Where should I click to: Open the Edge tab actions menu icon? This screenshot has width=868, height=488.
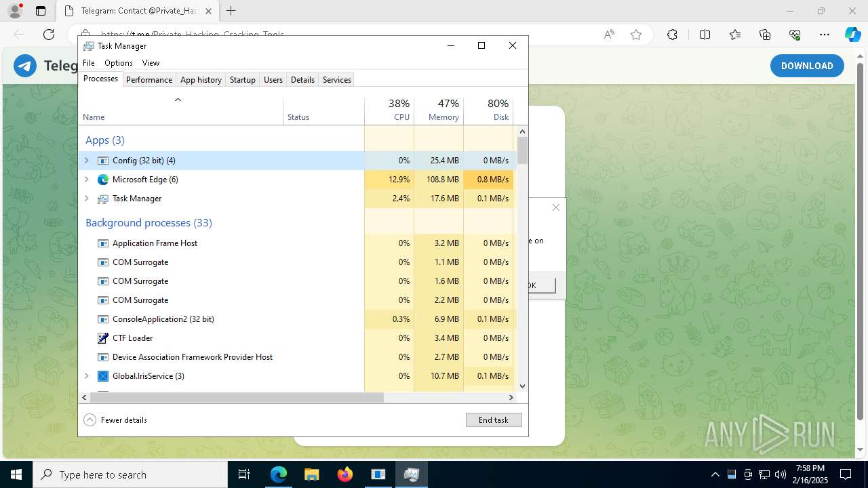pyautogui.click(x=41, y=11)
